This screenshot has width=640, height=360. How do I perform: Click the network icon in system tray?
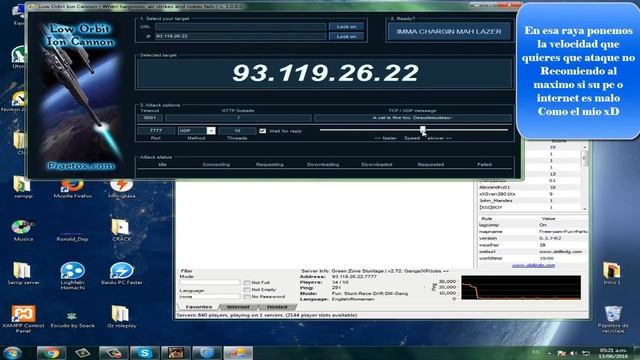(x=586, y=353)
